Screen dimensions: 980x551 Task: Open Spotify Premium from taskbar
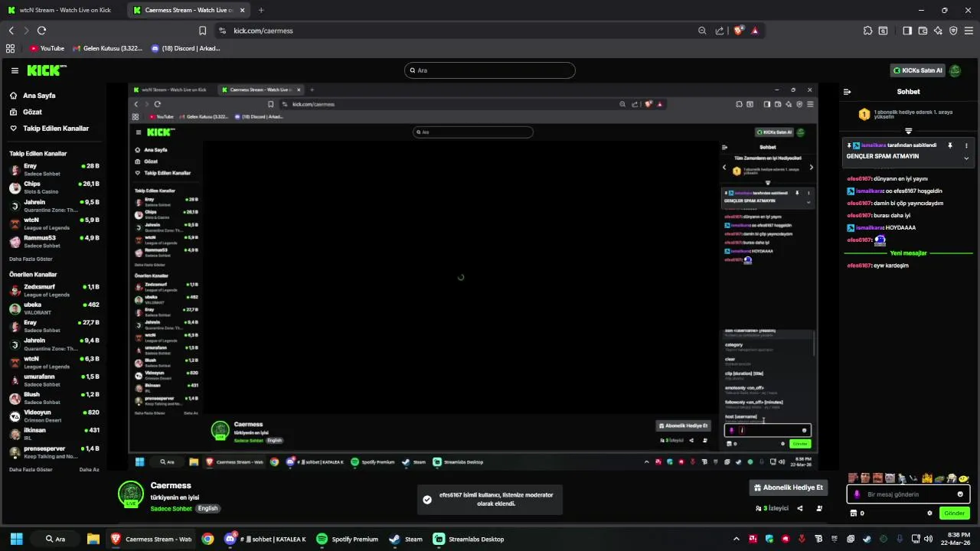pyautogui.click(x=348, y=539)
